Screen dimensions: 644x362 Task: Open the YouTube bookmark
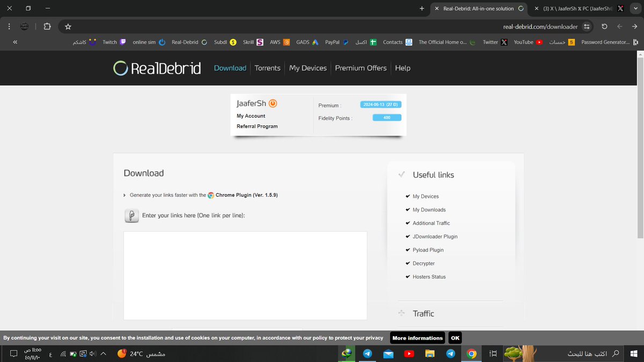528,42
